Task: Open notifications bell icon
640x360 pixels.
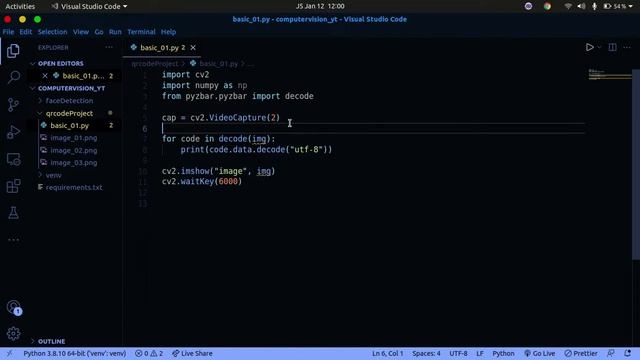Action: (627, 353)
